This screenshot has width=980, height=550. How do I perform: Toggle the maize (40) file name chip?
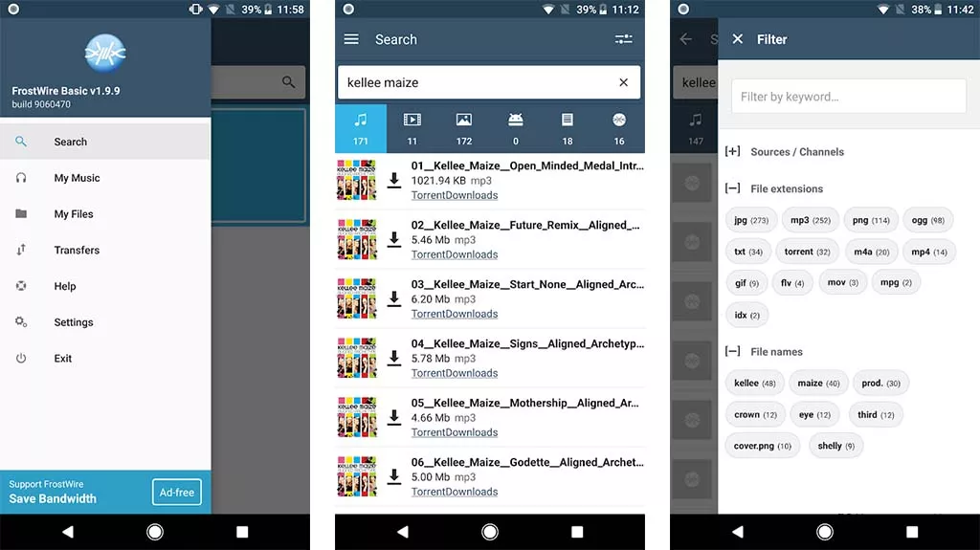(818, 384)
